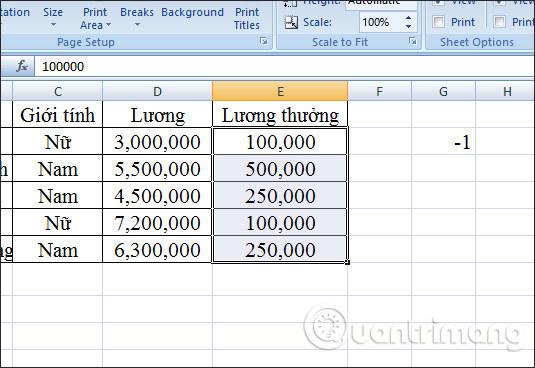Viewport: 535px width, 368px height.
Task: Select the cell with 7,200,000
Action: click(x=157, y=222)
